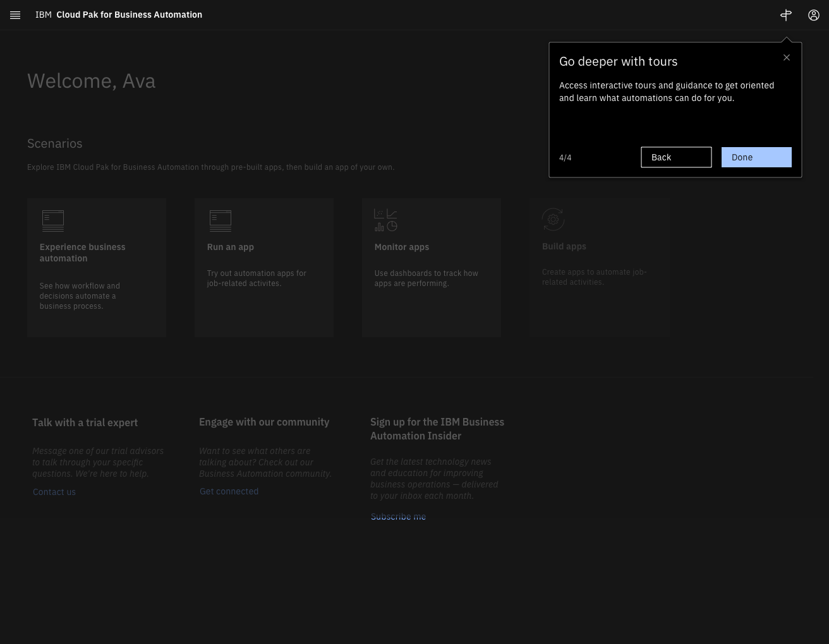Click the 'Explore IBM Cloud Pak' description text

click(x=210, y=167)
